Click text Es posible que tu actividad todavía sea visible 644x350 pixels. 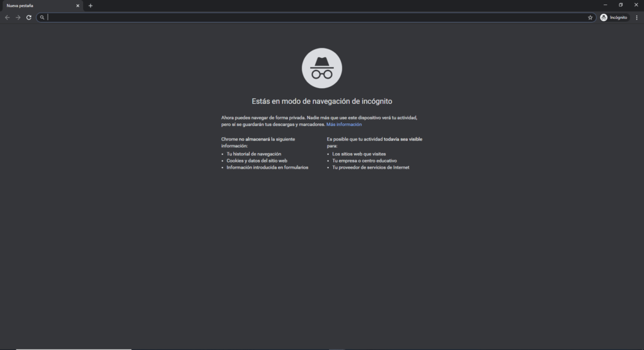(375, 139)
